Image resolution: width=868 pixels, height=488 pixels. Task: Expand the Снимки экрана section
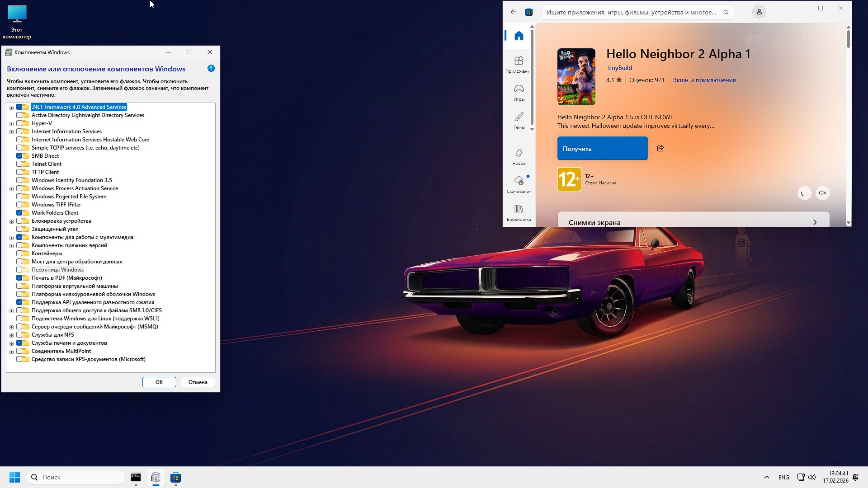coord(815,222)
